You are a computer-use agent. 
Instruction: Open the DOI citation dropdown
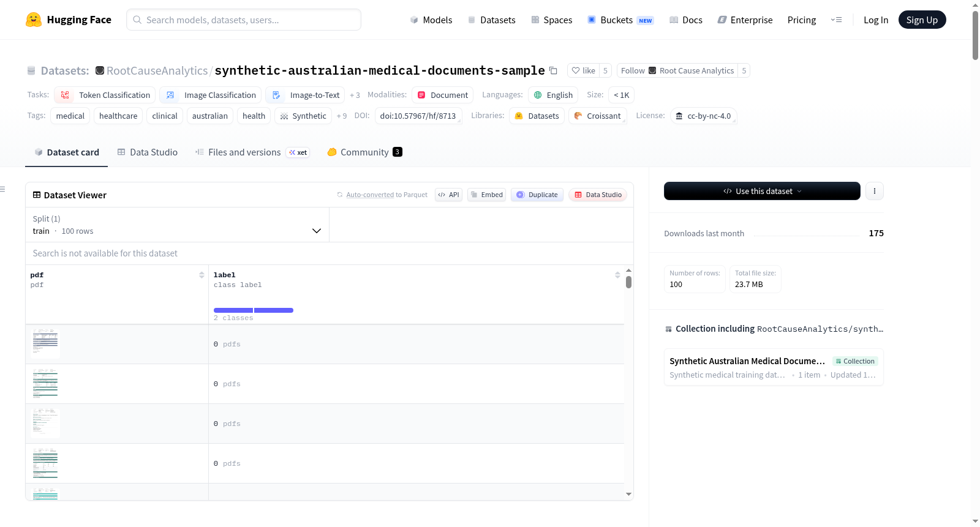[x=418, y=116]
